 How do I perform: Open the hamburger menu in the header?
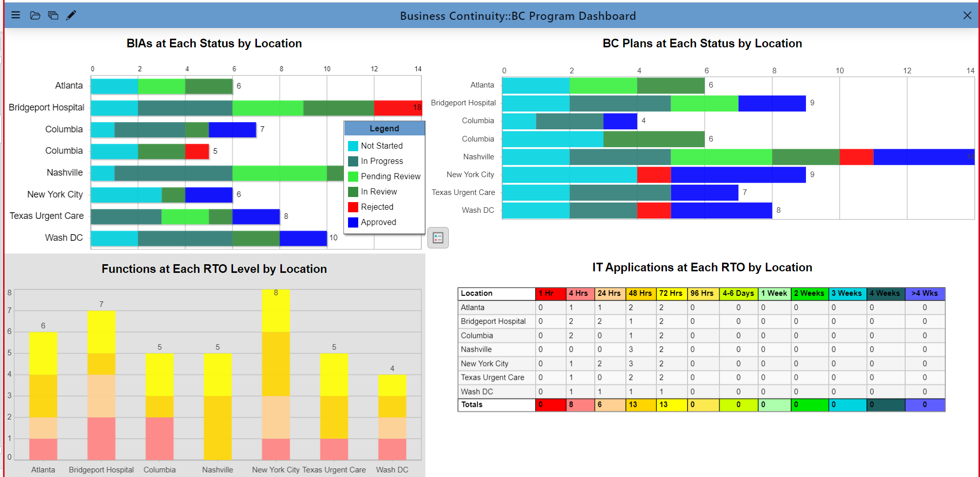point(16,15)
